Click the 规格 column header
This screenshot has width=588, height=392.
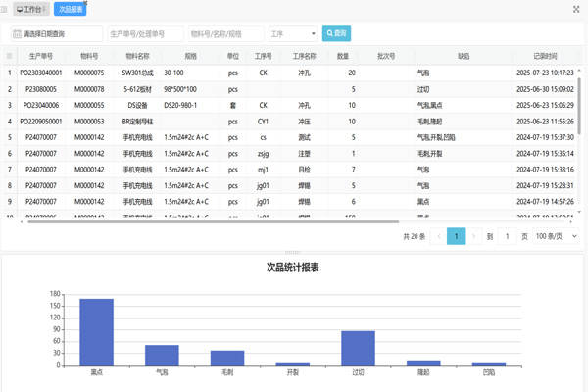pos(190,56)
